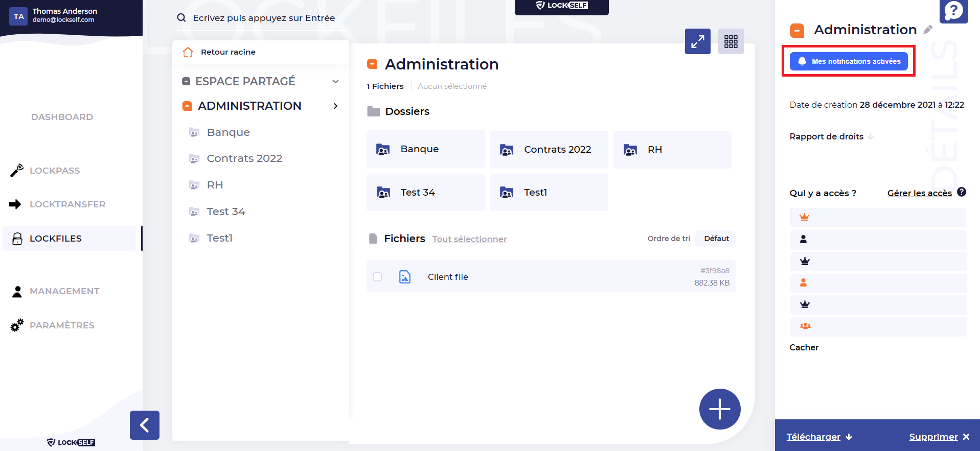The height and width of the screenshot is (451, 980).
Task: Click the round plus add button
Action: [719, 409]
